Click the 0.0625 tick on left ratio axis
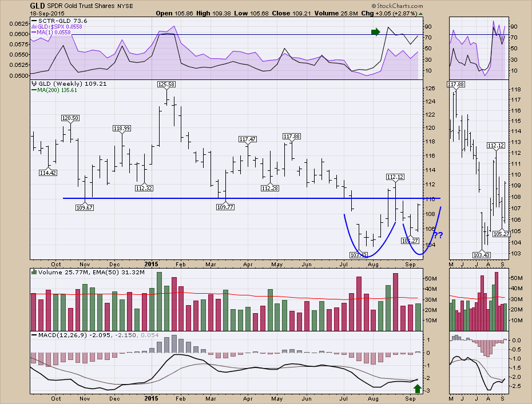This screenshot has height=404, width=532. tap(18, 23)
